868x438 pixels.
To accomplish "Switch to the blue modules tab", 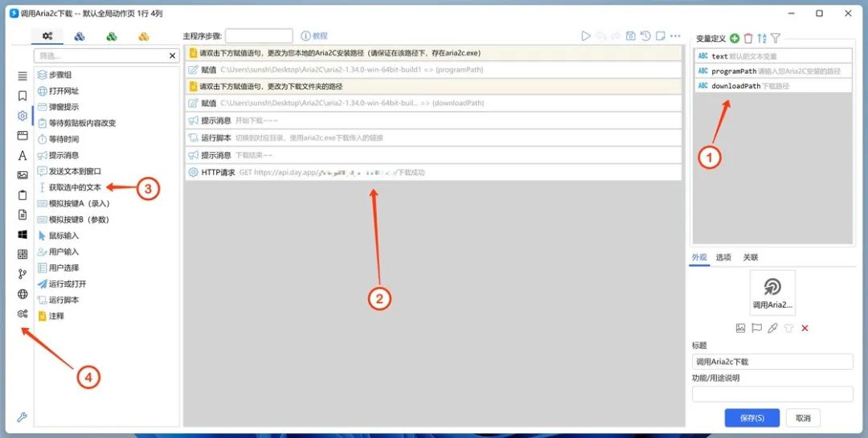I will coord(79,36).
